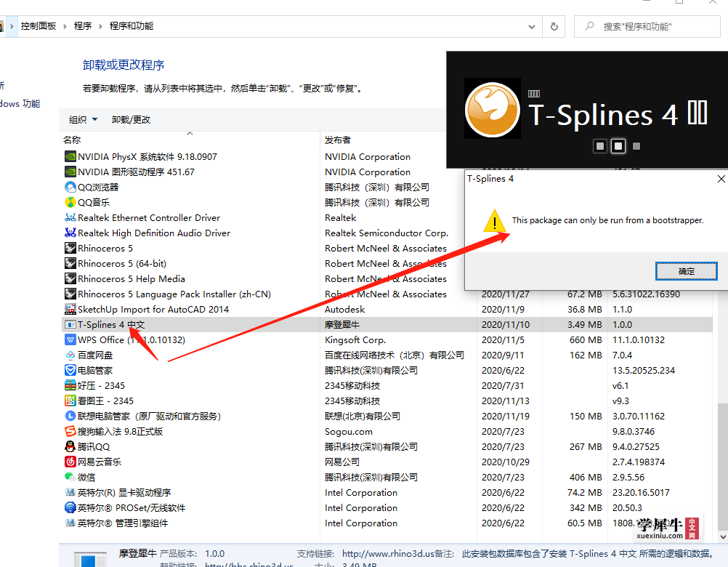The image size is (728, 567).
Task: Expand the address bar history dropdown
Action: (532, 26)
